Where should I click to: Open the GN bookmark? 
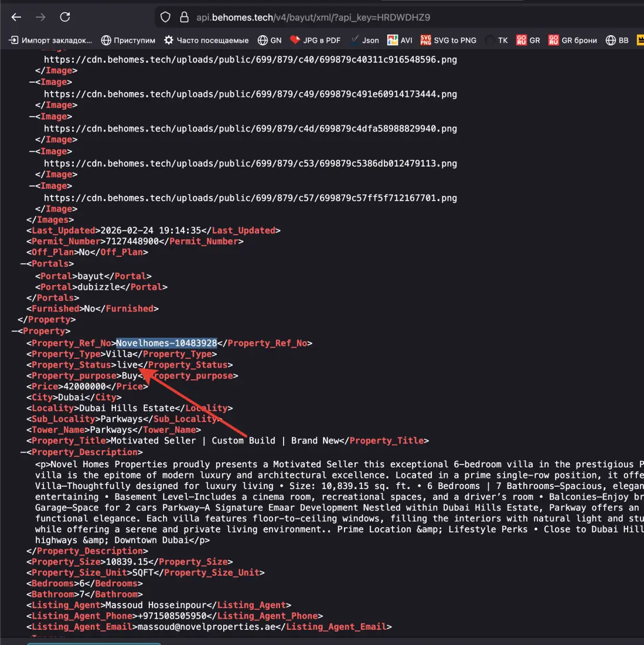coord(270,40)
